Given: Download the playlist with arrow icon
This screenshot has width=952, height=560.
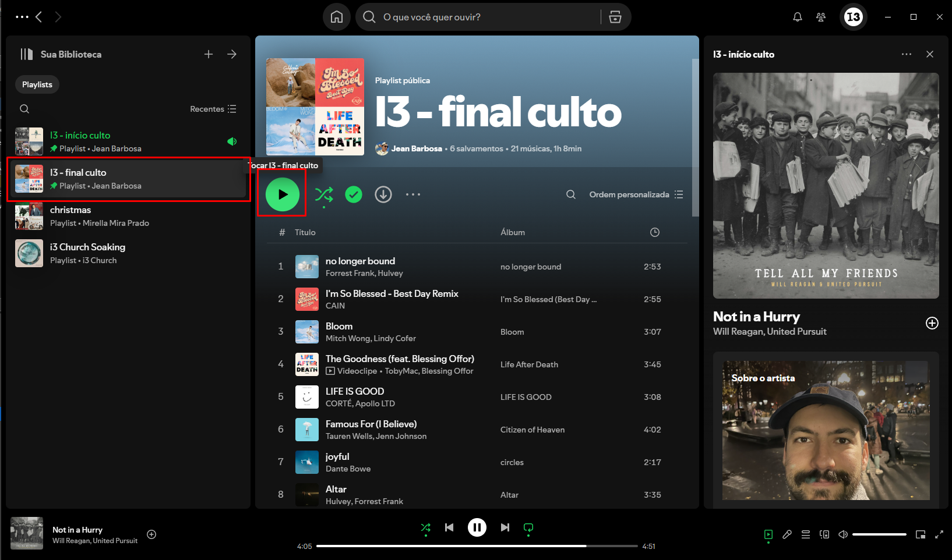Looking at the screenshot, I should coord(383,194).
